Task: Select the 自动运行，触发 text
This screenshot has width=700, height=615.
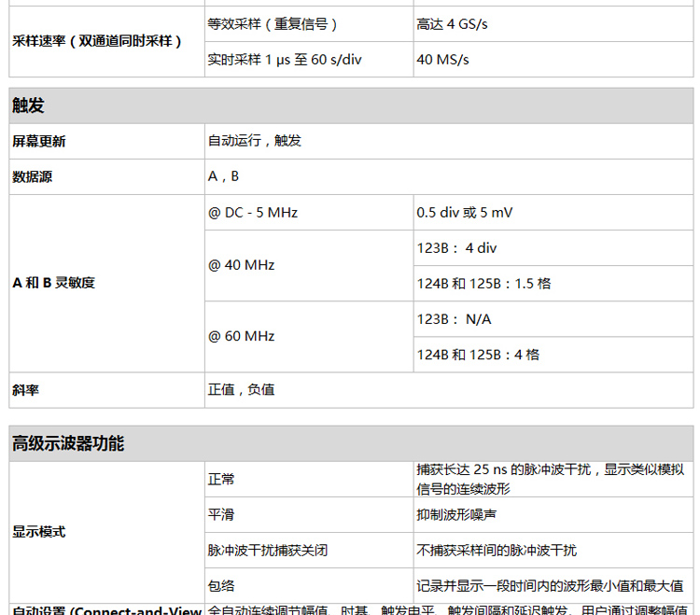Action: (255, 141)
